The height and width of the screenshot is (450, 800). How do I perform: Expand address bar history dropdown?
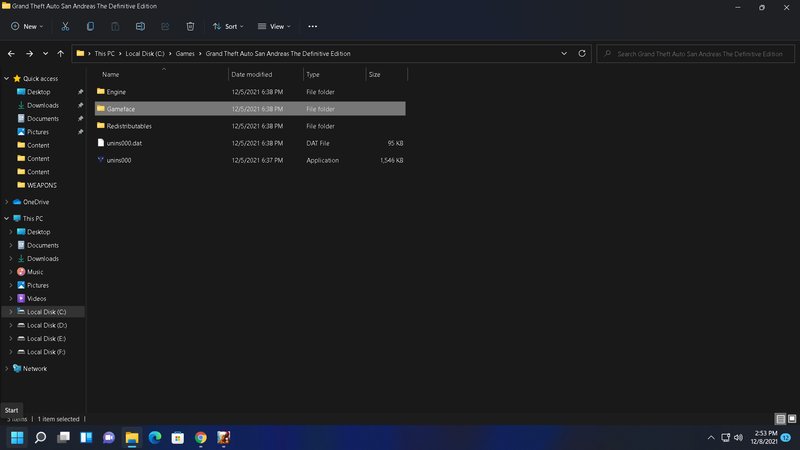[564, 54]
